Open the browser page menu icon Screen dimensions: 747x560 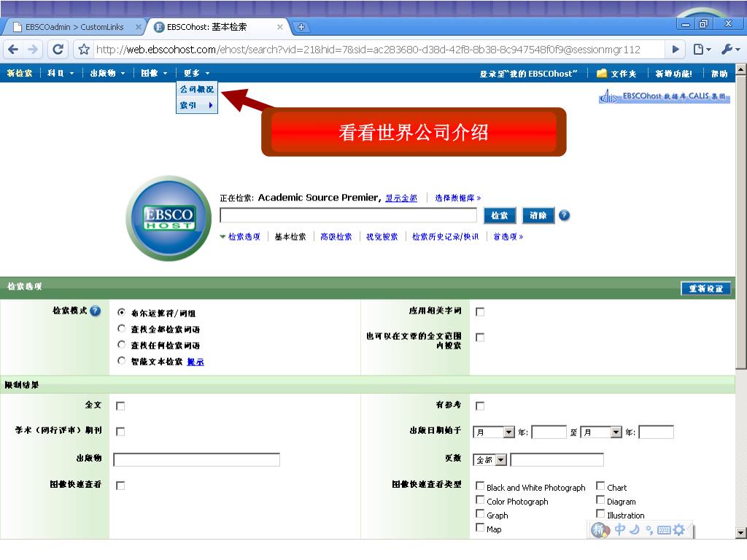702,49
